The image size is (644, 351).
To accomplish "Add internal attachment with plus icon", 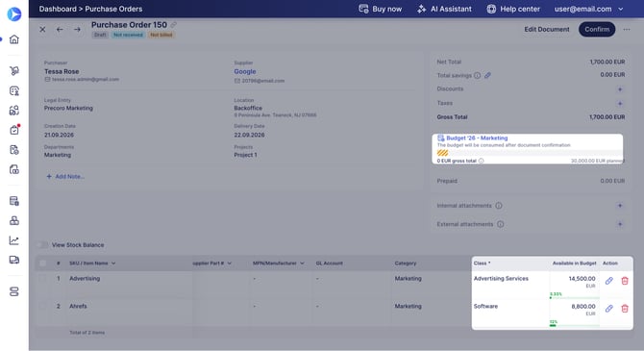I will pyautogui.click(x=620, y=206).
